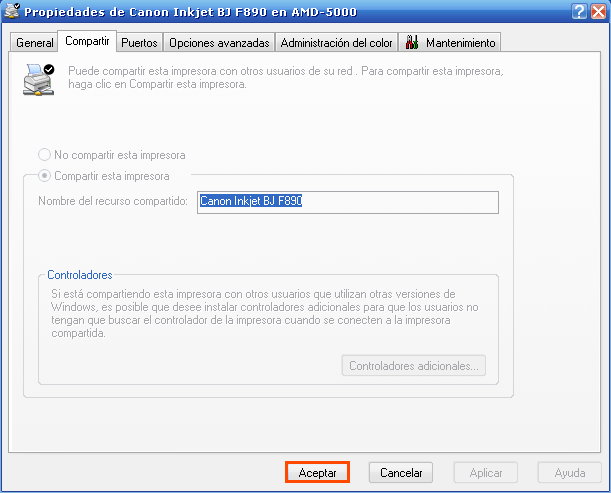The image size is (611, 493).
Task: Click the Controladores group label
Action: pyautogui.click(x=79, y=275)
